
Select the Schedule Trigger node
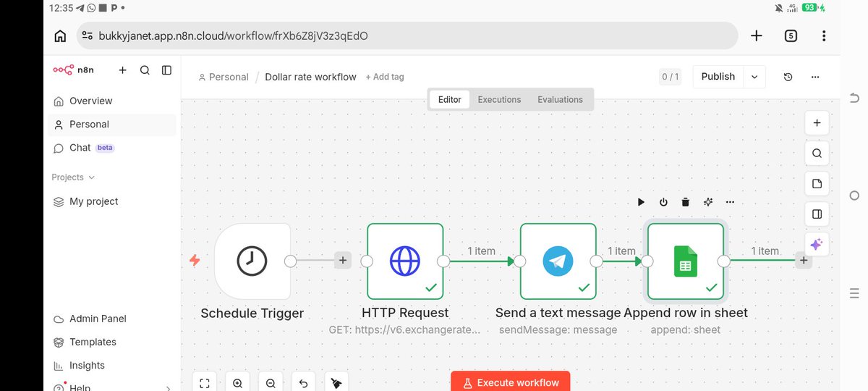[x=252, y=261]
